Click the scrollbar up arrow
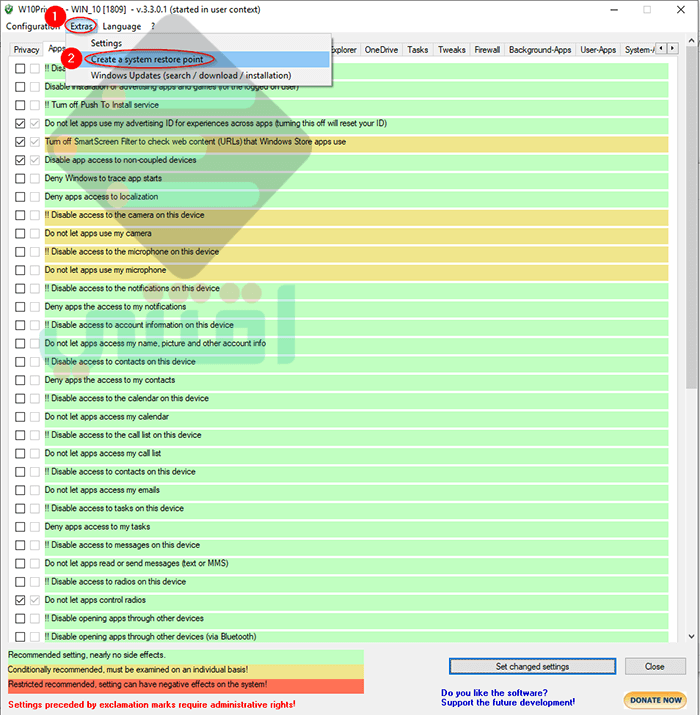The width and height of the screenshot is (700, 715). pyautogui.click(x=691, y=41)
